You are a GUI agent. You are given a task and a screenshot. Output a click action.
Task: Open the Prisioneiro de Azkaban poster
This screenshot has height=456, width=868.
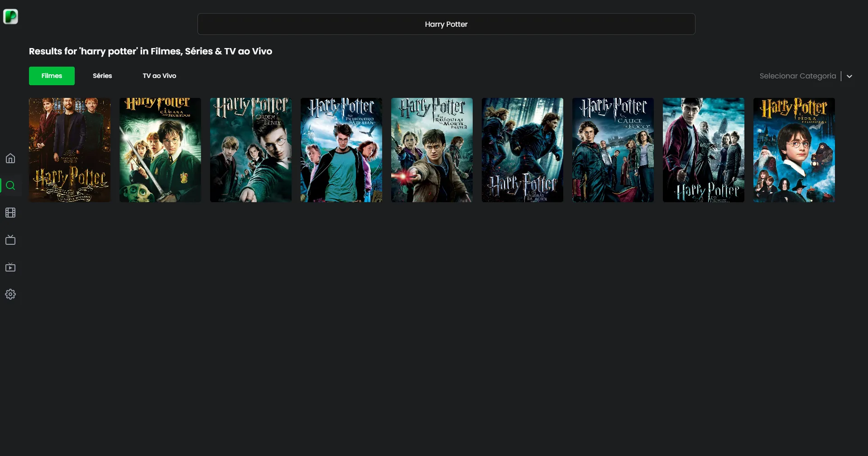pyautogui.click(x=341, y=150)
